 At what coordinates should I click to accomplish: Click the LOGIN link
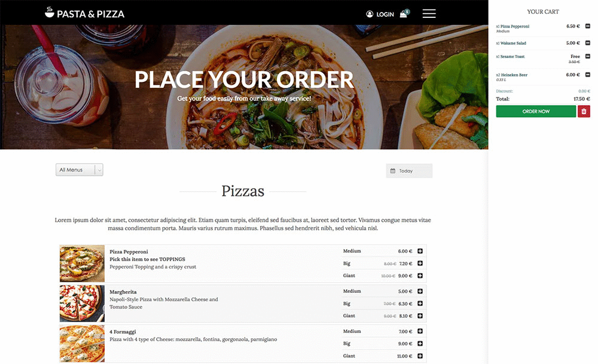pyautogui.click(x=385, y=14)
